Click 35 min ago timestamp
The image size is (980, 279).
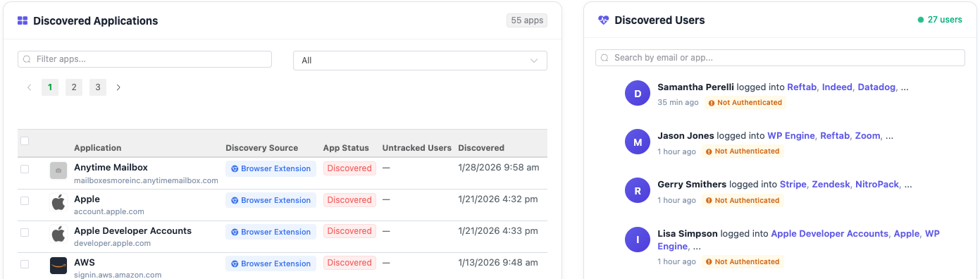coord(678,103)
